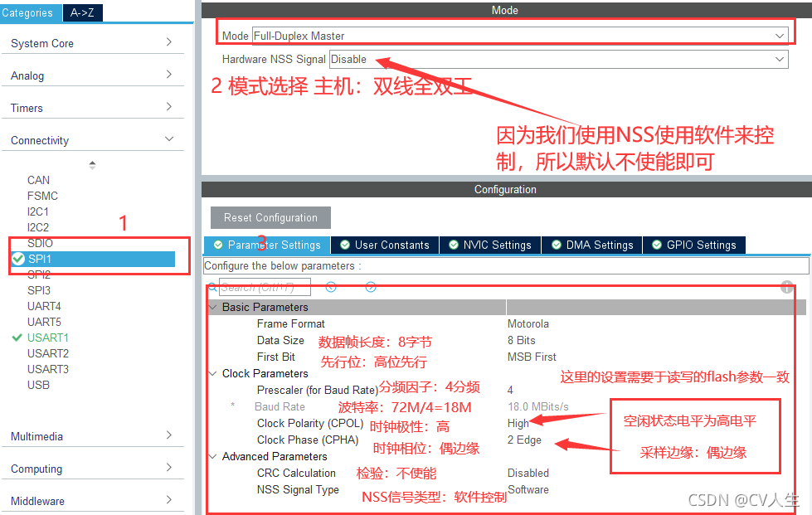This screenshot has width=812, height=515.
Task: Collapse the Clock Parameters section
Action: point(213,373)
